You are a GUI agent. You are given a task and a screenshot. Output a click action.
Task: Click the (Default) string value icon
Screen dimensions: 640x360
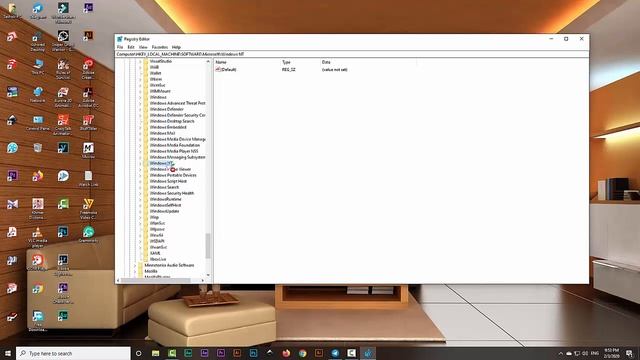coord(218,70)
